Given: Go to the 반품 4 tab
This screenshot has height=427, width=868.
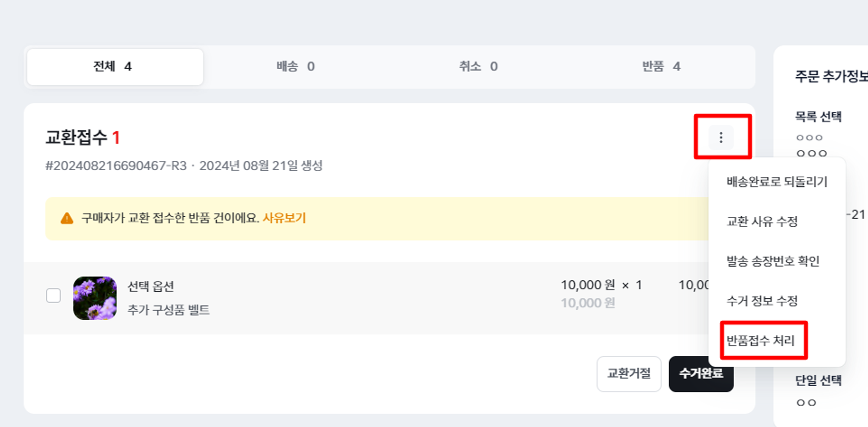Looking at the screenshot, I should point(661,67).
